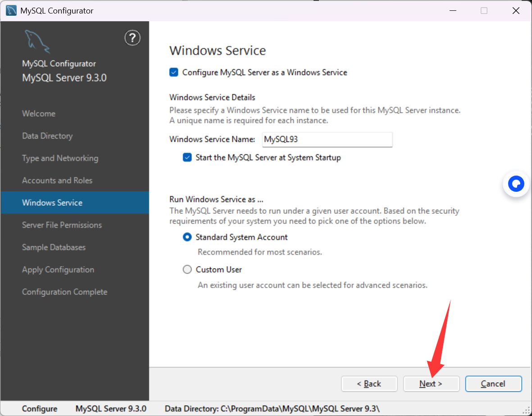Click MySQL Server 9.3.0 in status bar
Viewport: 532px width, 416px height.
(111, 409)
